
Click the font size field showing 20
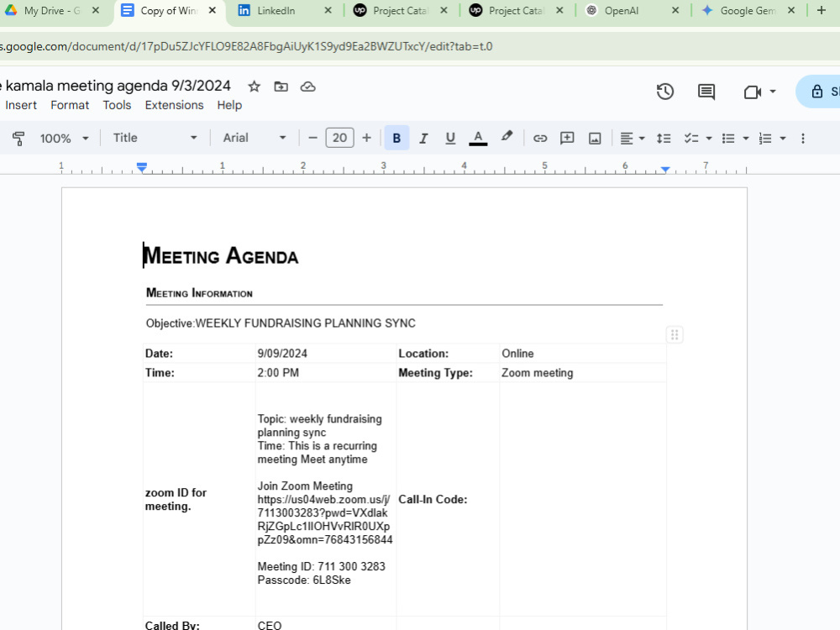coord(339,139)
